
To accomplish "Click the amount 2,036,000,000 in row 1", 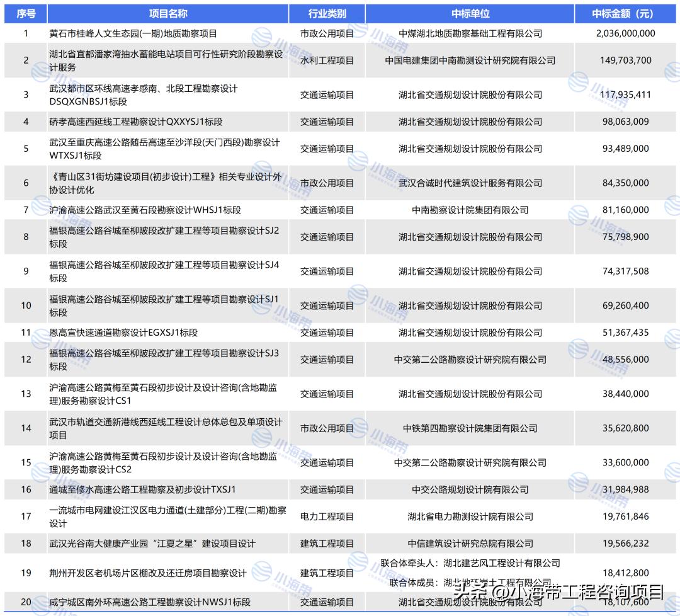I will tap(625, 34).
